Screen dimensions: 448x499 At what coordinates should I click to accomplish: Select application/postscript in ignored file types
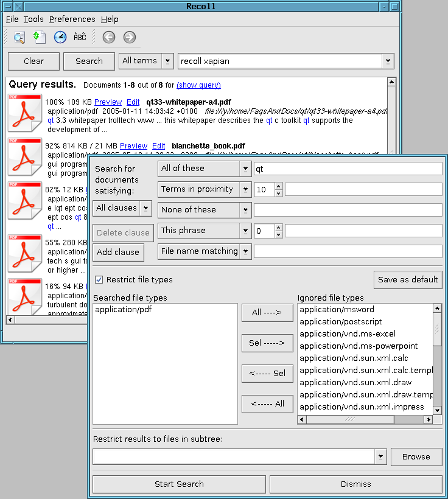point(341,322)
